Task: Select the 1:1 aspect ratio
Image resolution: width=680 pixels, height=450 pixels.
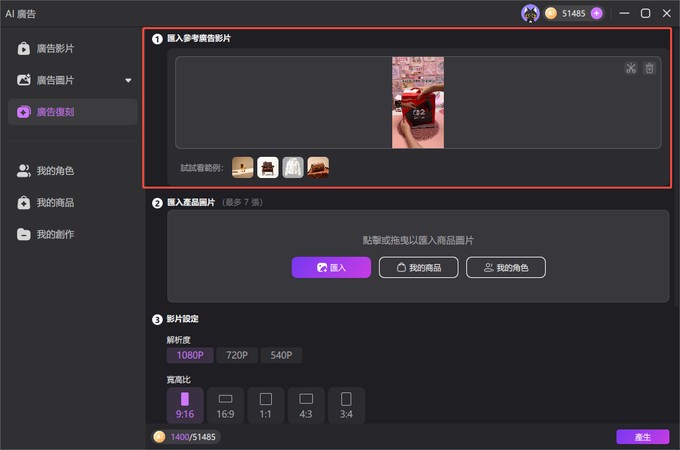Action: coord(265,405)
